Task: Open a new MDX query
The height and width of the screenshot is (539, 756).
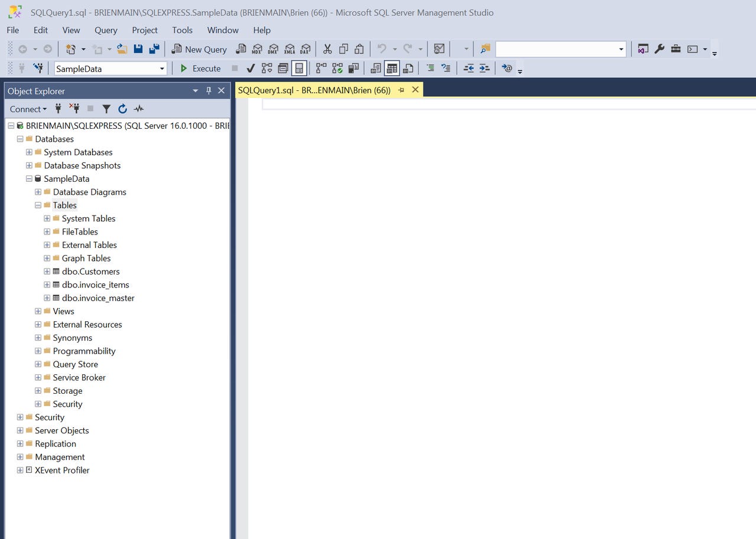Action: click(x=256, y=49)
